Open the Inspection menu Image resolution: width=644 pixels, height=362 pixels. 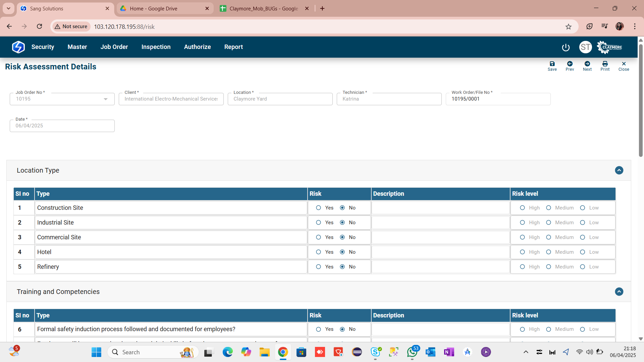156,47
